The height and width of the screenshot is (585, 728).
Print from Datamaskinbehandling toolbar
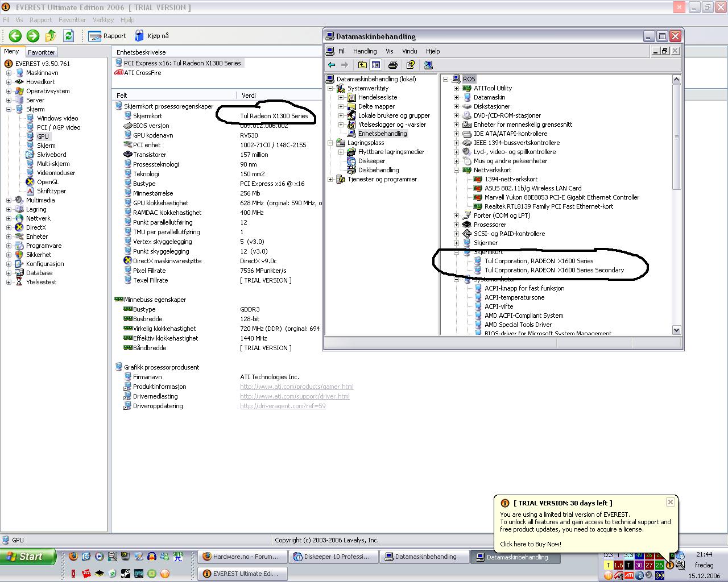pos(392,65)
